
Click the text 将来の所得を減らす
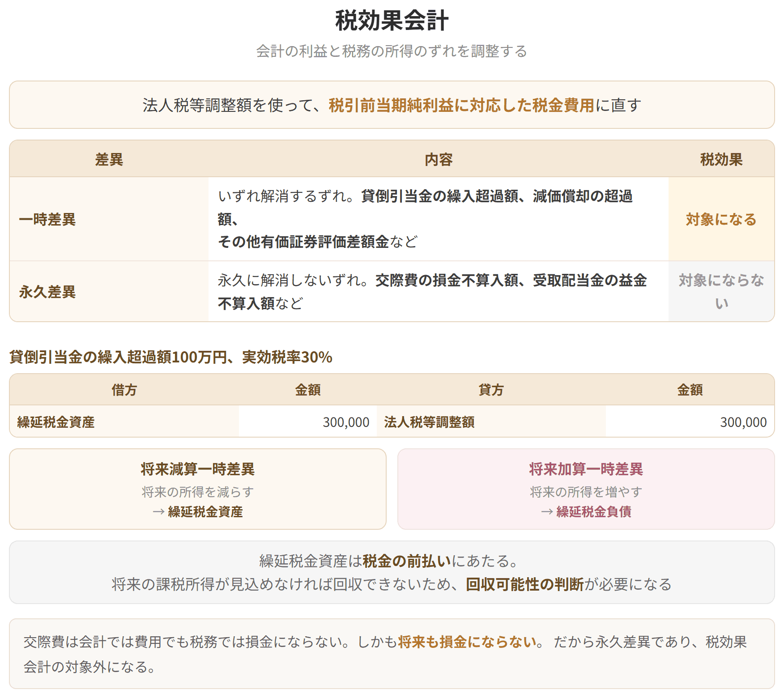coord(198,492)
